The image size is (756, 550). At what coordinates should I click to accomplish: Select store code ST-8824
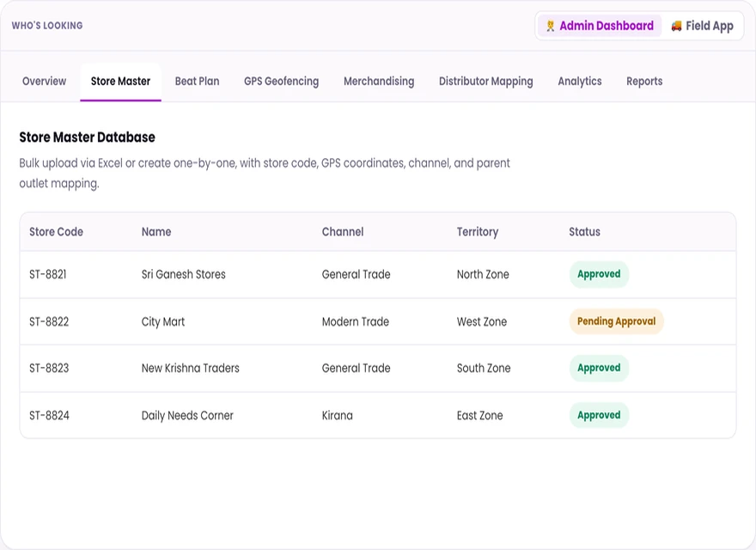[x=49, y=415]
